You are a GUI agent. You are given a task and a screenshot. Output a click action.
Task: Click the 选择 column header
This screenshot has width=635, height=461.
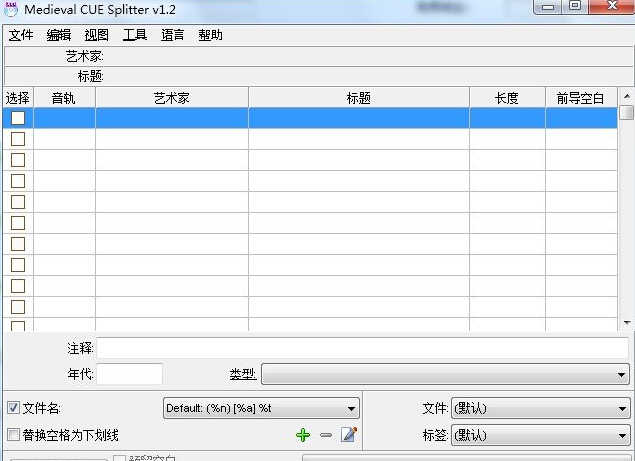pos(18,98)
